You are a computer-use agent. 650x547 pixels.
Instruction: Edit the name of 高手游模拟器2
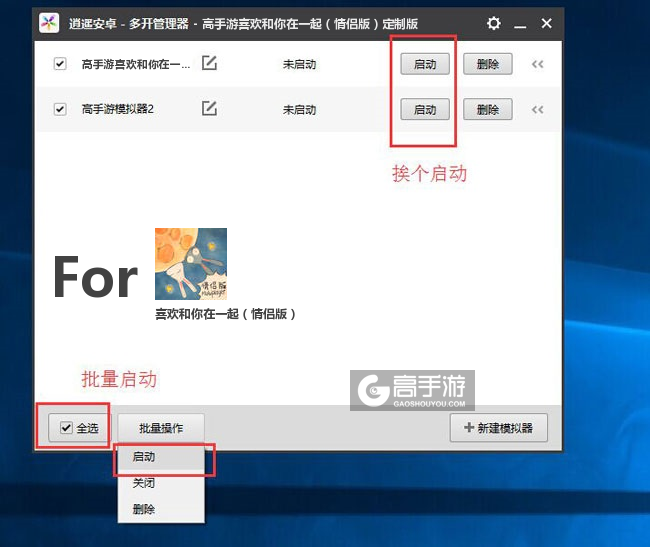209,108
